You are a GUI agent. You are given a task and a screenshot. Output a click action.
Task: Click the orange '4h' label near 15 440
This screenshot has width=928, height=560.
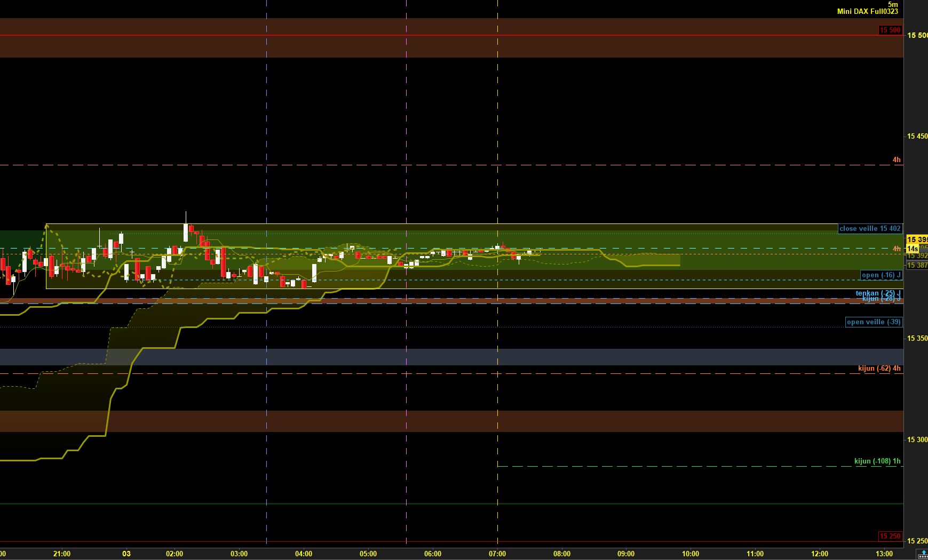(x=897, y=159)
